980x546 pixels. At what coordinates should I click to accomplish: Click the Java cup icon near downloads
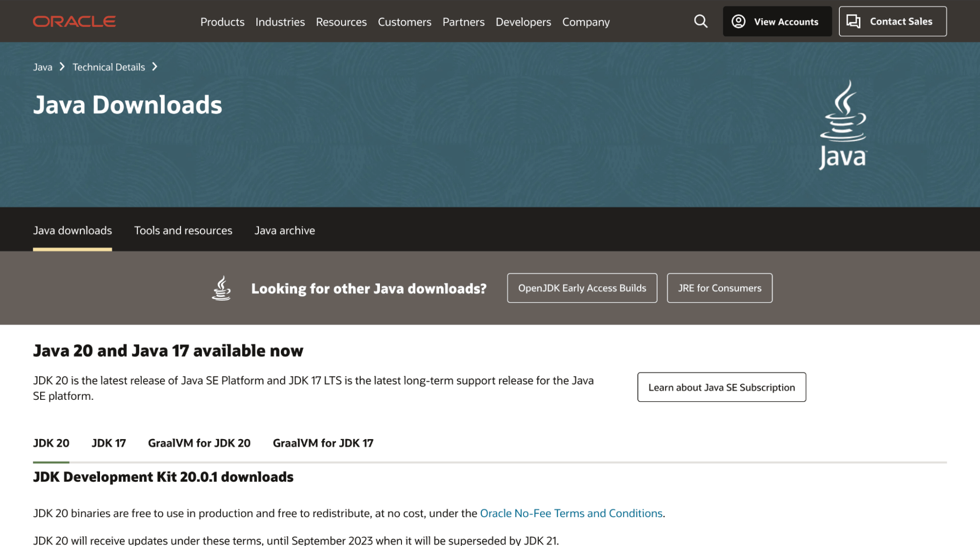221,288
